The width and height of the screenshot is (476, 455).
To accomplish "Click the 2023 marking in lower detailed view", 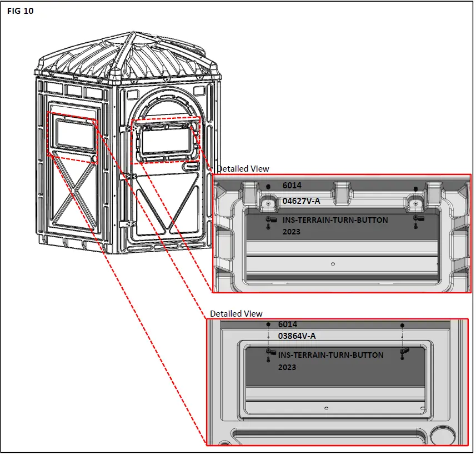I will click(287, 368).
